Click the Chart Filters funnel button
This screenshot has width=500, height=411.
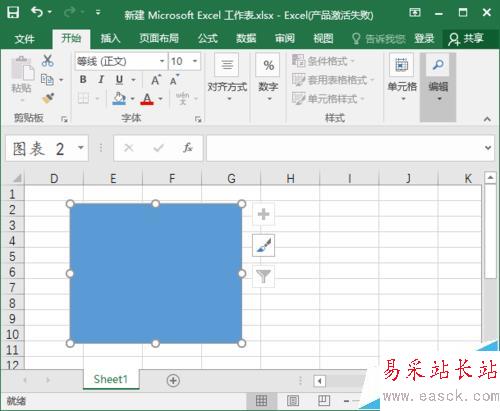[263, 276]
